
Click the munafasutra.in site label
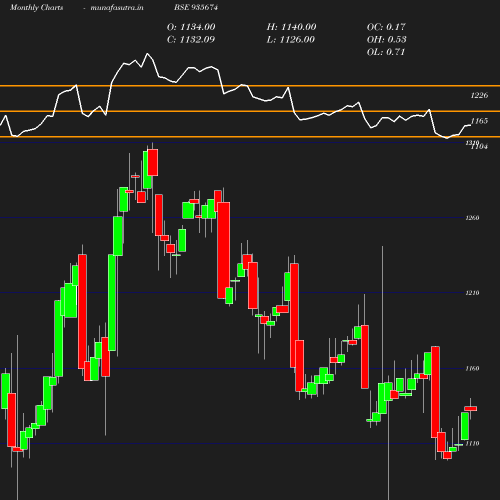pyautogui.click(x=117, y=7)
